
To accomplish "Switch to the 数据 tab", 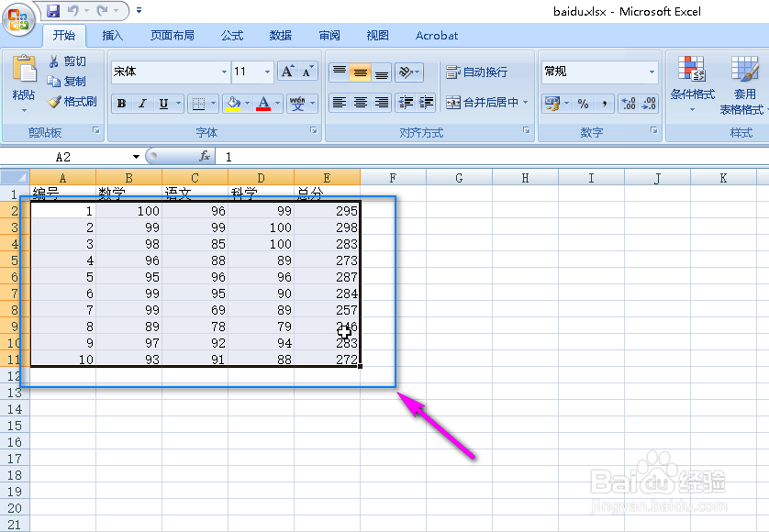I will [x=281, y=36].
